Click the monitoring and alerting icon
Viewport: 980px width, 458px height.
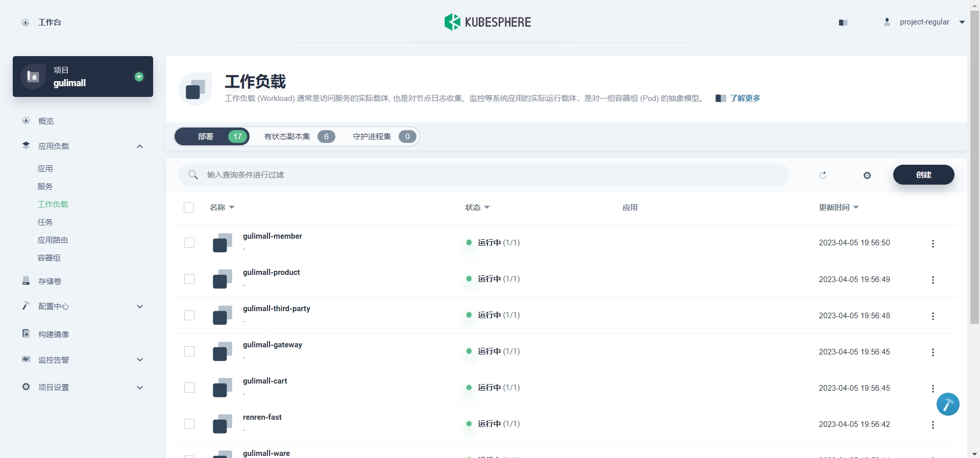(26, 360)
